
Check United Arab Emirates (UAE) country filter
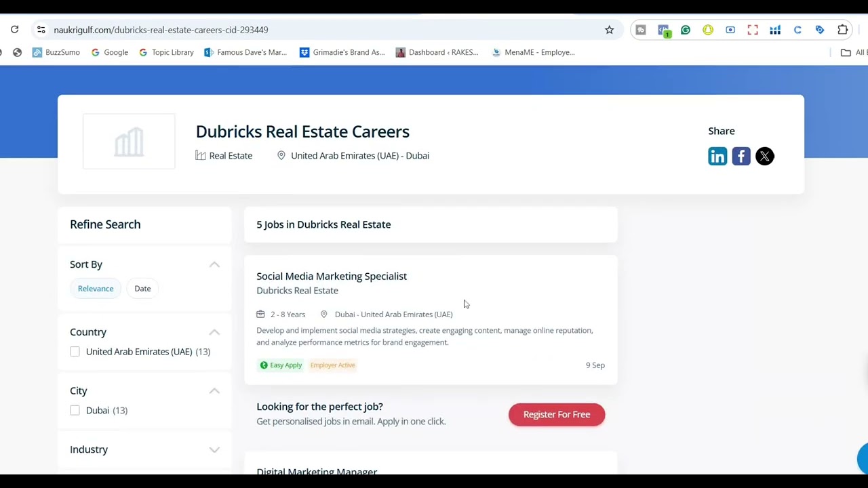coord(75,352)
